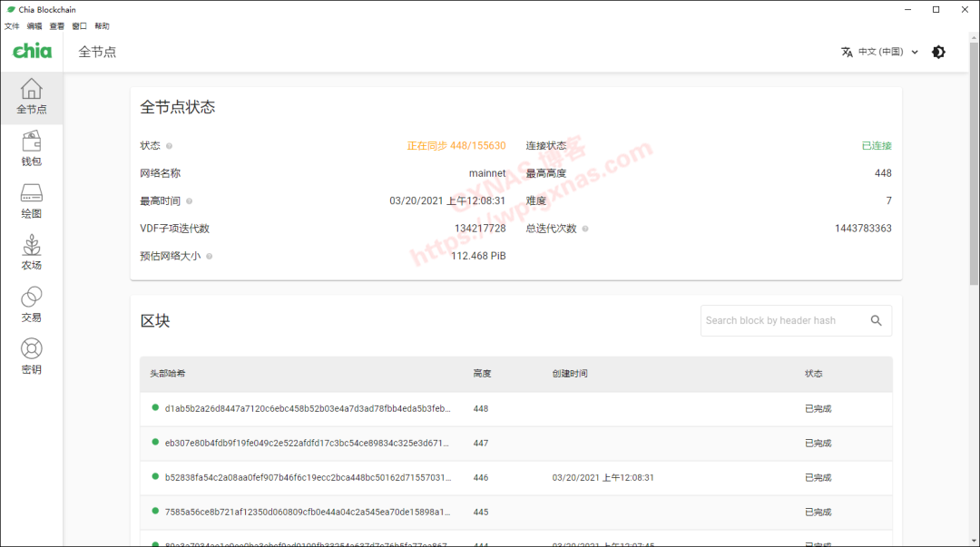Viewport: 980px width, 547px height.
Task: Toggle dark mode theme switch
Action: (938, 52)
